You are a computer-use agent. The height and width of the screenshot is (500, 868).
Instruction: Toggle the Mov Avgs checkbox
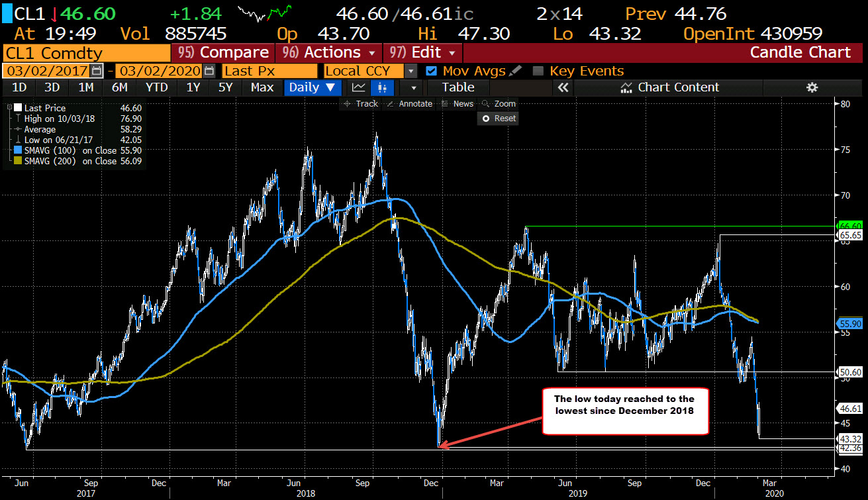point(432,71)
